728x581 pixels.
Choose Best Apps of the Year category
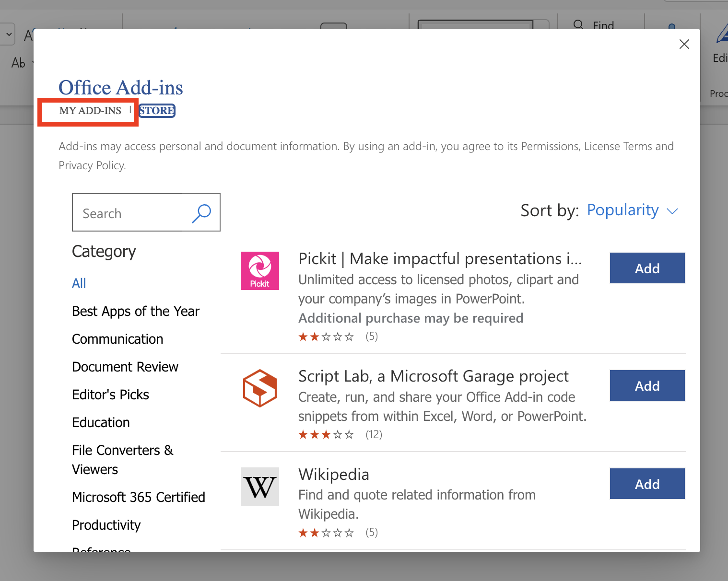pyautogui.click(x=136, y=311)
